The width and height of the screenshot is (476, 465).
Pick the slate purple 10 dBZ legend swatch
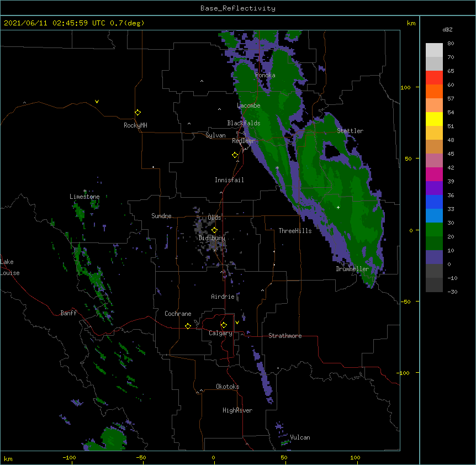pos(434,257)
